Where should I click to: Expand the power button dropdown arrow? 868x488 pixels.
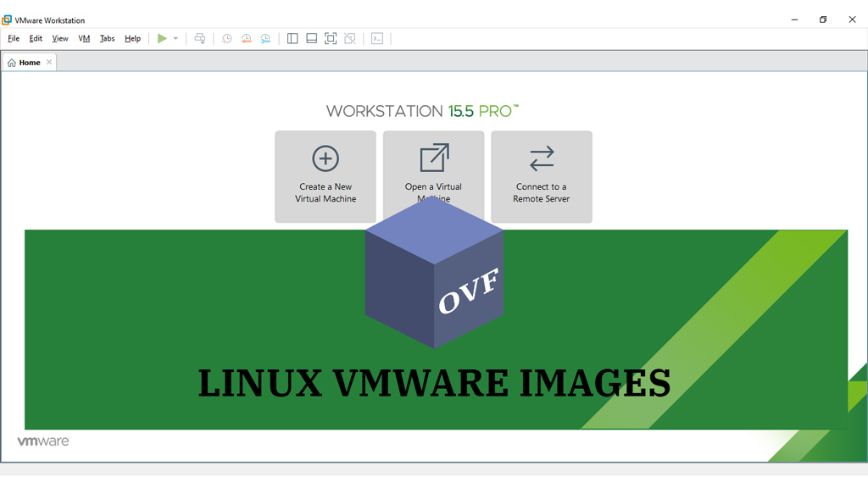pyautogui.click(x=175, y=38)
